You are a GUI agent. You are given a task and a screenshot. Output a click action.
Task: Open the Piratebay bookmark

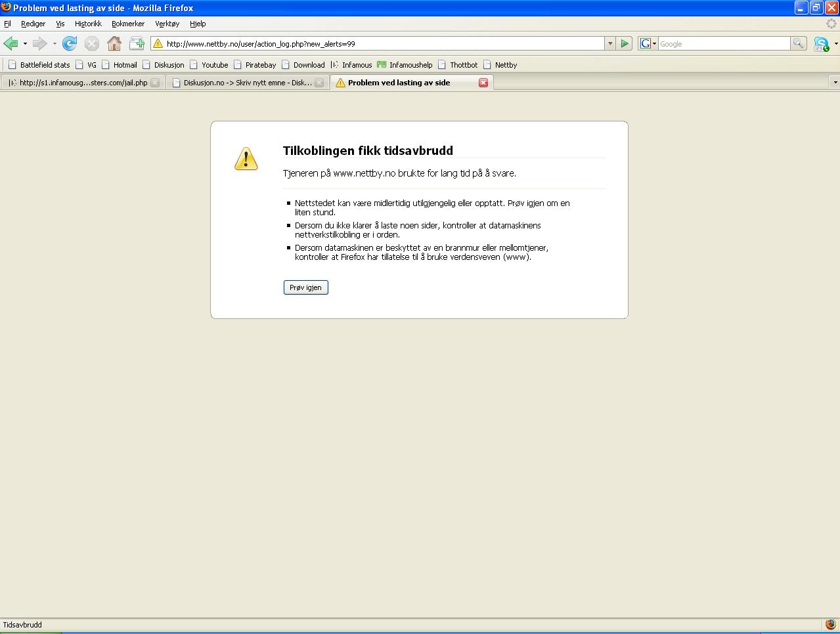point(254,65)
